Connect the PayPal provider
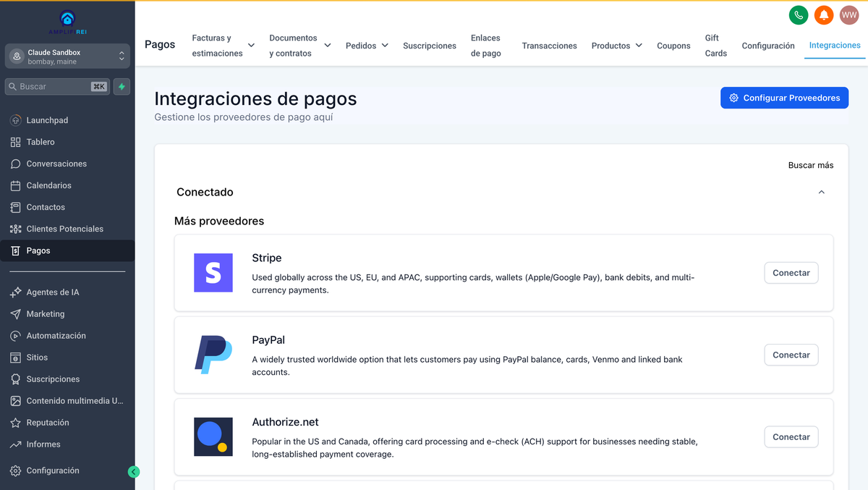868x490 pixels. tap(791, 355)
